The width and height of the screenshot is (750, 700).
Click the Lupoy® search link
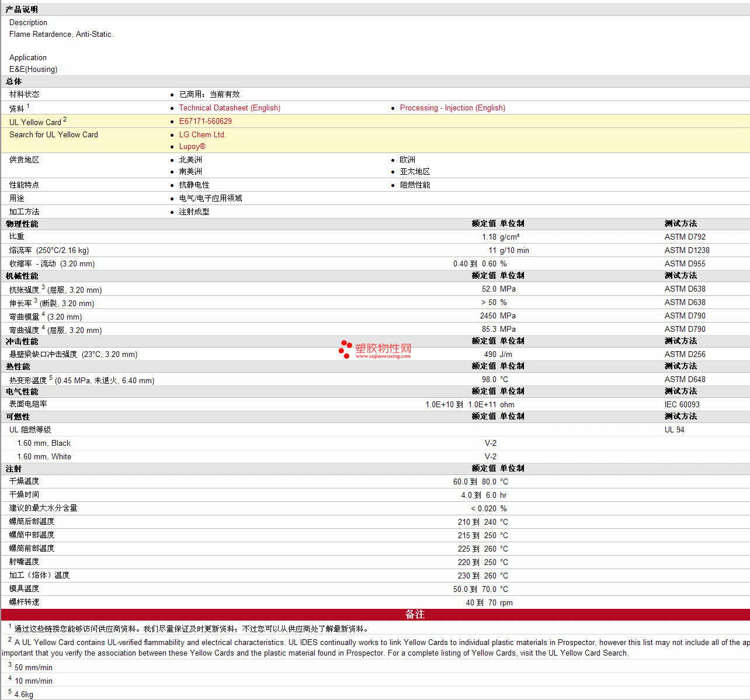192,147
